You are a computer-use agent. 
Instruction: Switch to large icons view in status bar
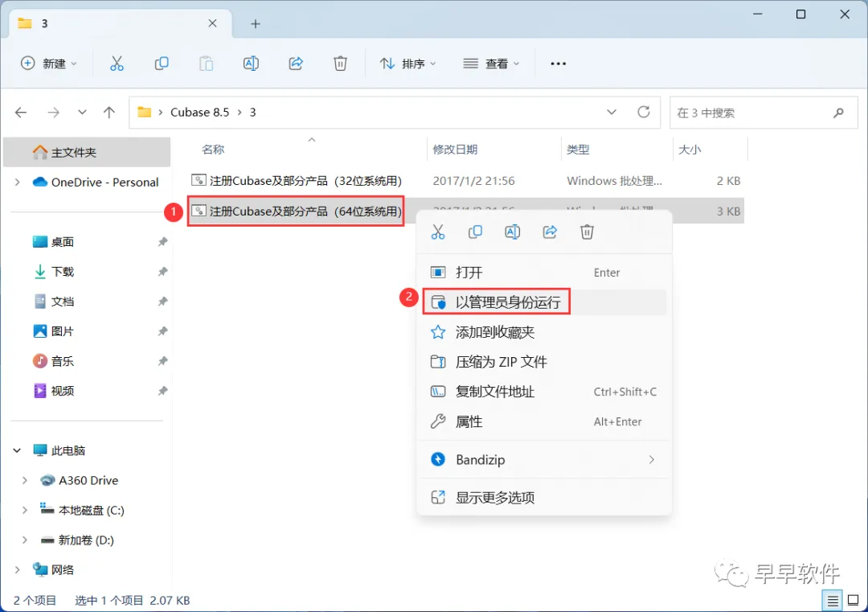click(x=854, y=601)
